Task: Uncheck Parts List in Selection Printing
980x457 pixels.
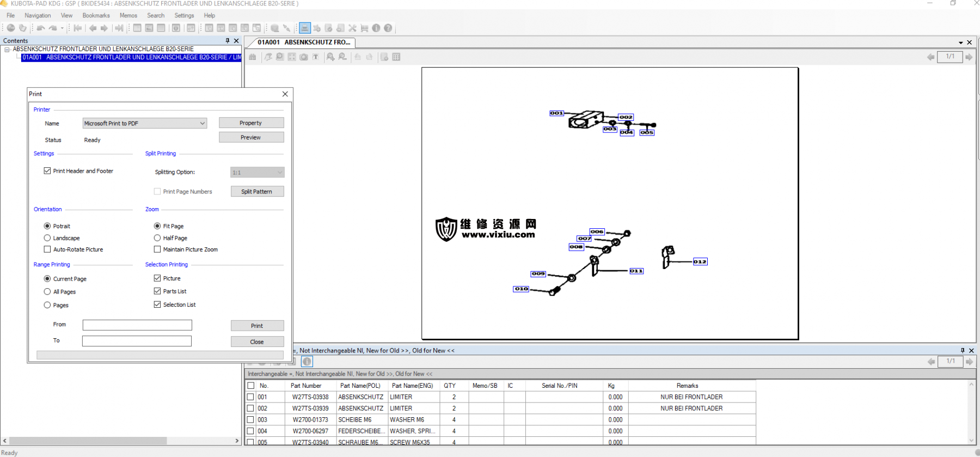Action: (x=157, y=291)
